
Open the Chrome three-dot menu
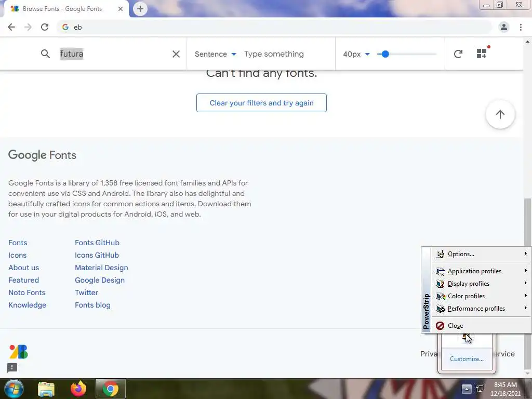tap(521, 27)
